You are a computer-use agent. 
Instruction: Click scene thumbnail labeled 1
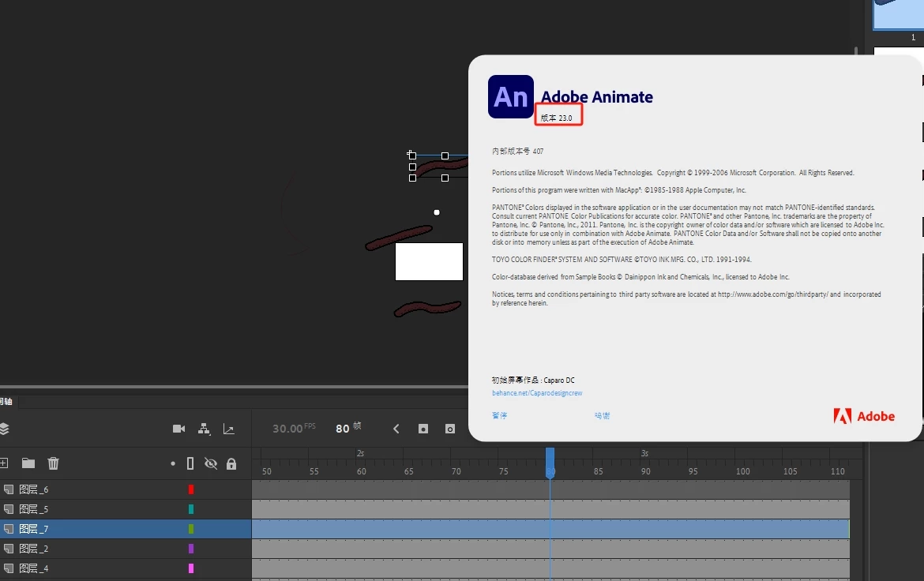(897, 15)
